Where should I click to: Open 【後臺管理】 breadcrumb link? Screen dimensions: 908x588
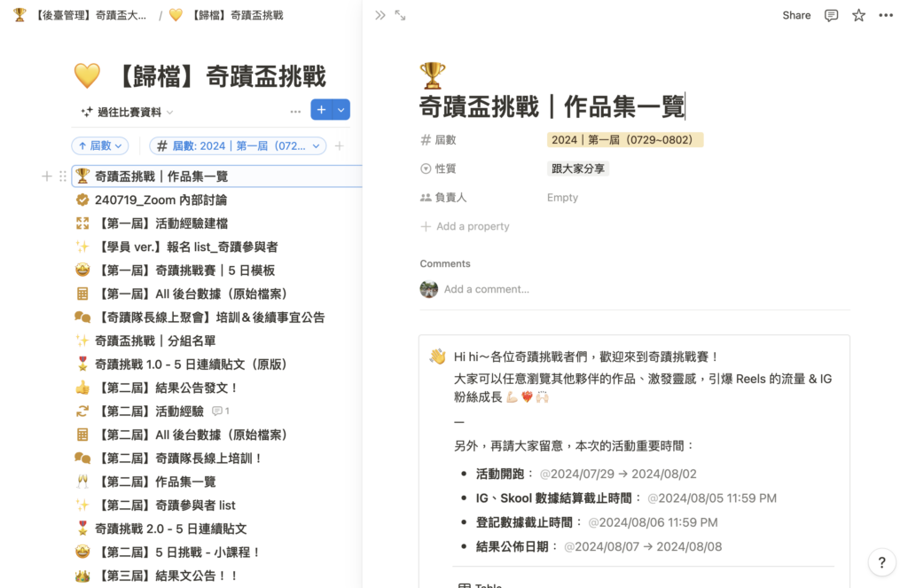(x=82, y=15)
